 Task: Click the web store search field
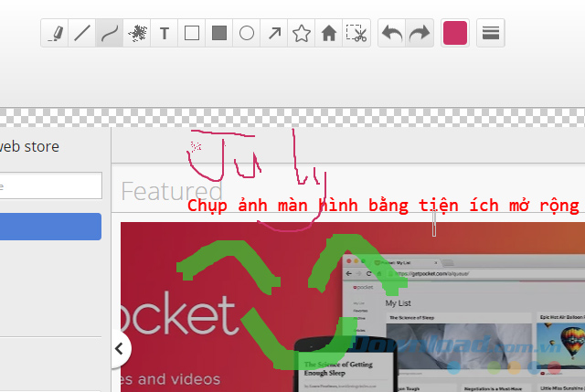50,185
